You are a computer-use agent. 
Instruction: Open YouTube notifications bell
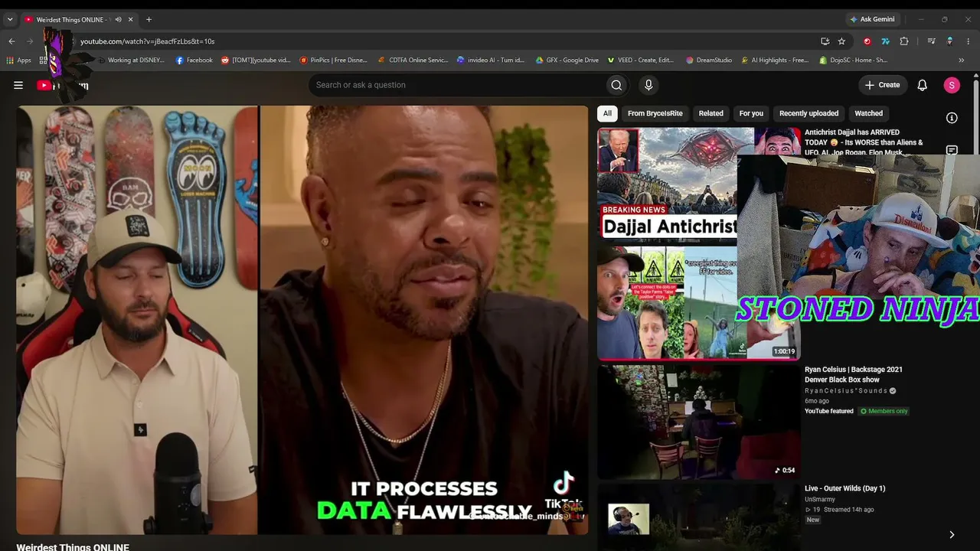point(923,85)
